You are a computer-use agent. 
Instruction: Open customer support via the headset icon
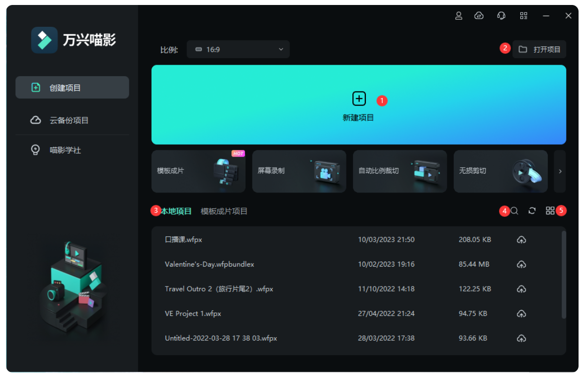[501, 15]
